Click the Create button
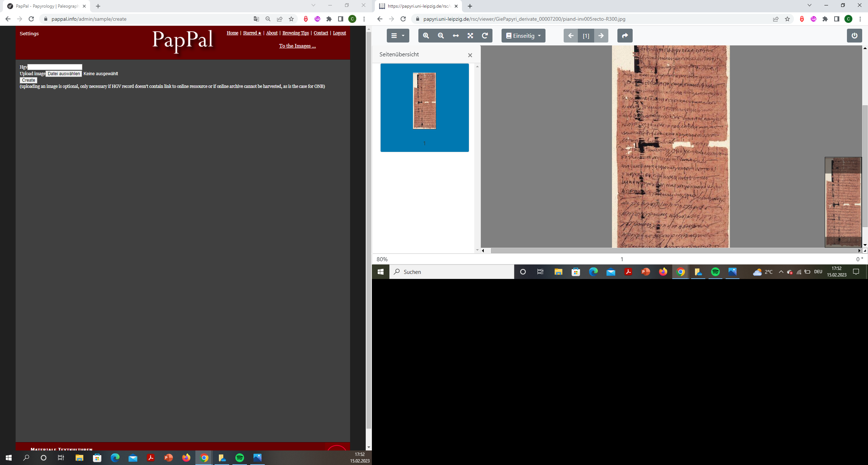 pyautogui.click(x=28, y=80)
